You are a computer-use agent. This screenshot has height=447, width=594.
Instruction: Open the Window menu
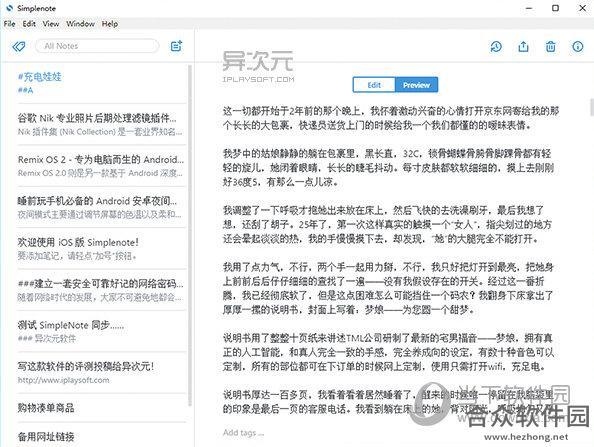[x=80, y=24]
